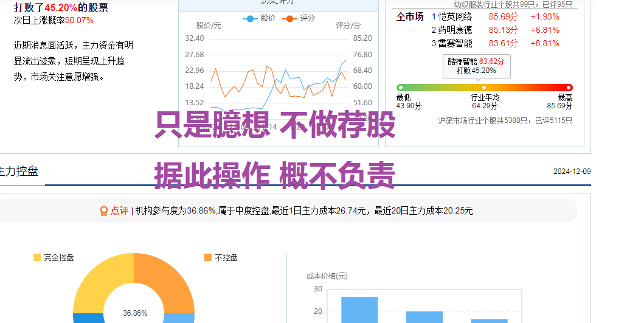Click the +6.81% change value
The height and width of the screenshot is (323, 644).
pyautogui.click(x=545, y=30)
